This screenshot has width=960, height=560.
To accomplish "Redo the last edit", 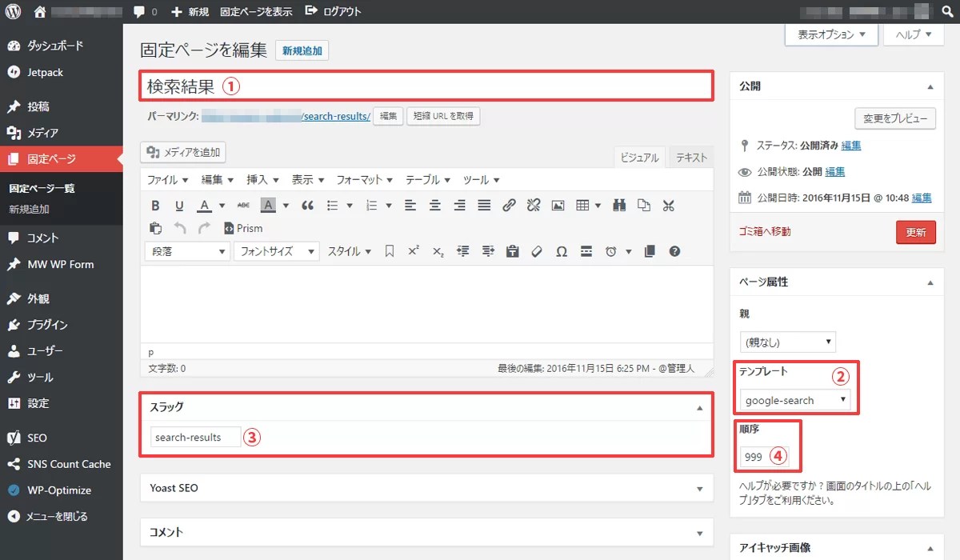I will [204, 228].
